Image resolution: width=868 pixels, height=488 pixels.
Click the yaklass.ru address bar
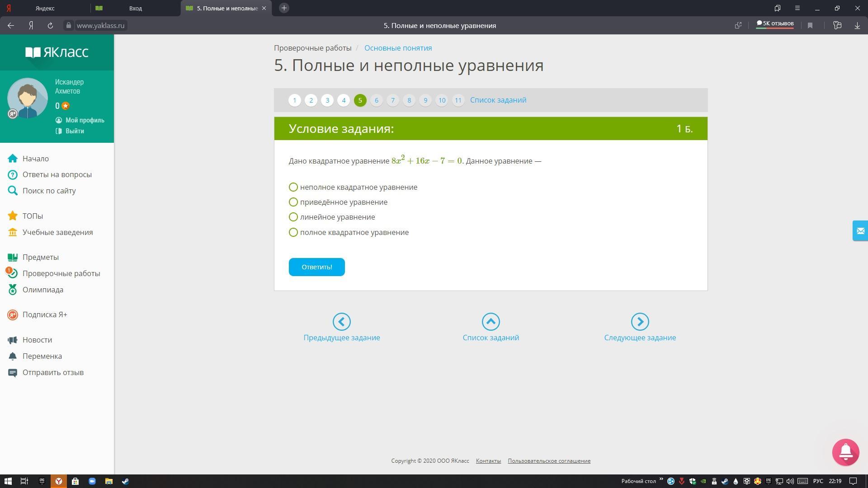100,26
